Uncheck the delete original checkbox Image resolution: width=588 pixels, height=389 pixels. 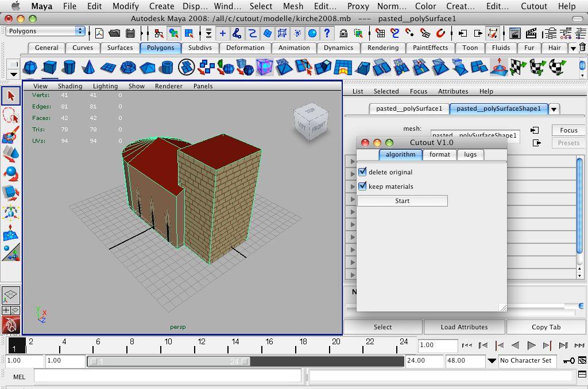[362, 172]
